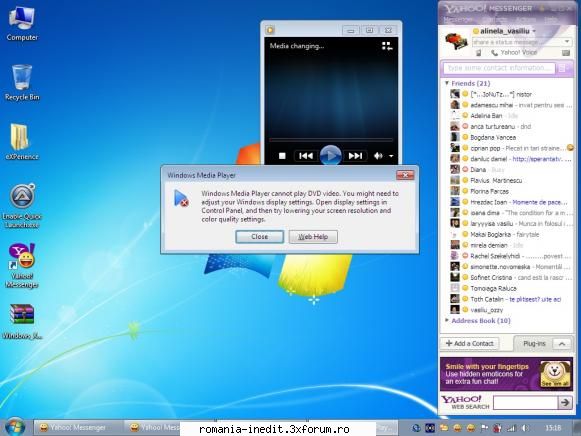581x436 pixels.
Task: Open the Windows Start button
Action: click(15, 427)
